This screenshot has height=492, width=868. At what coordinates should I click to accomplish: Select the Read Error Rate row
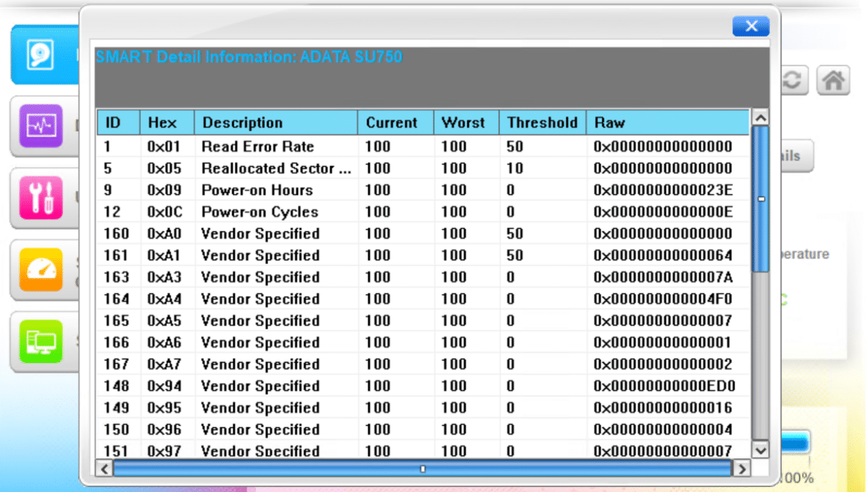(424, 147)
